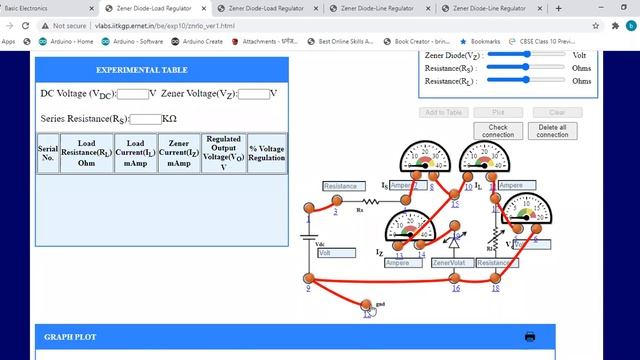
Task: Switch to the Basic Electronics tab
Action: click(47, 8)
